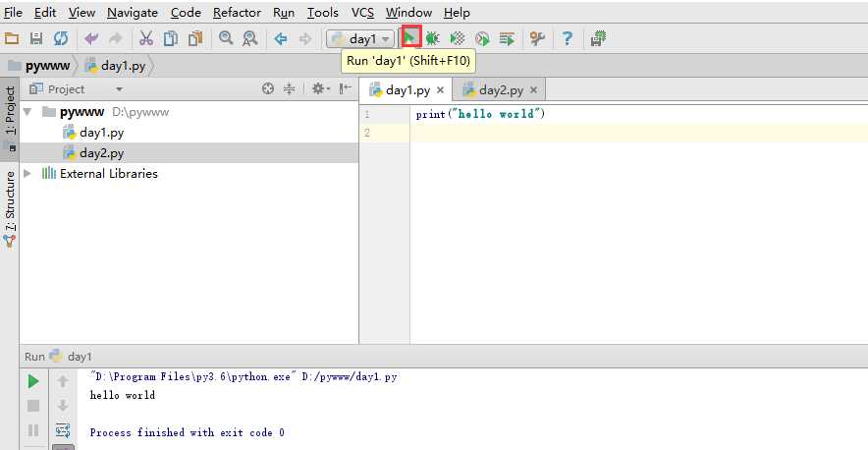Click the Hide Project panel icon

(x=345, y=88)
